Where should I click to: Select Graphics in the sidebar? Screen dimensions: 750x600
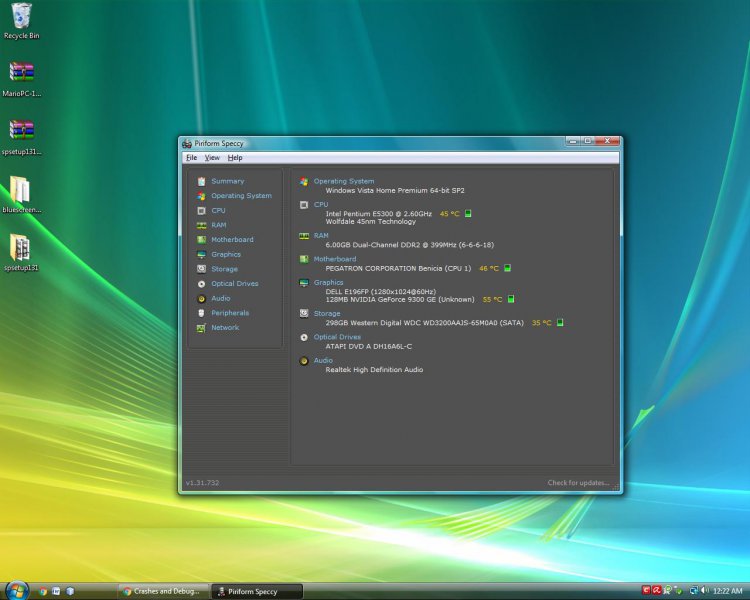point(226,255)
